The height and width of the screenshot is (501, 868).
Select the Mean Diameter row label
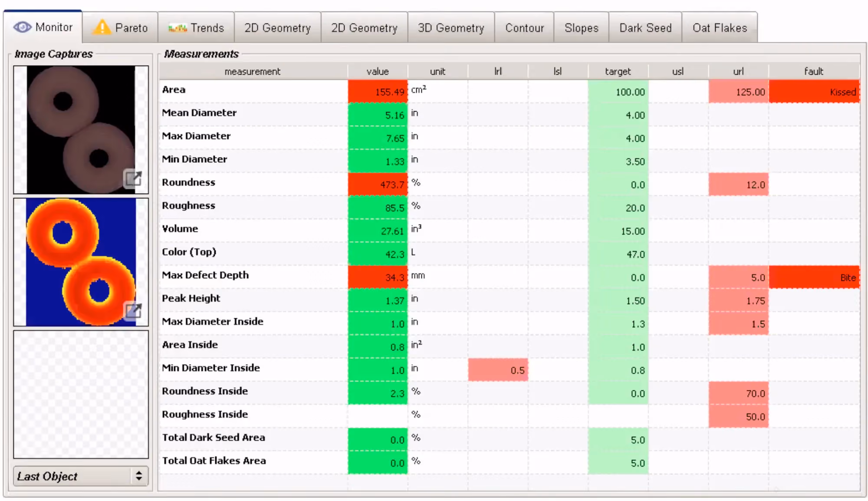pos(199,112)
